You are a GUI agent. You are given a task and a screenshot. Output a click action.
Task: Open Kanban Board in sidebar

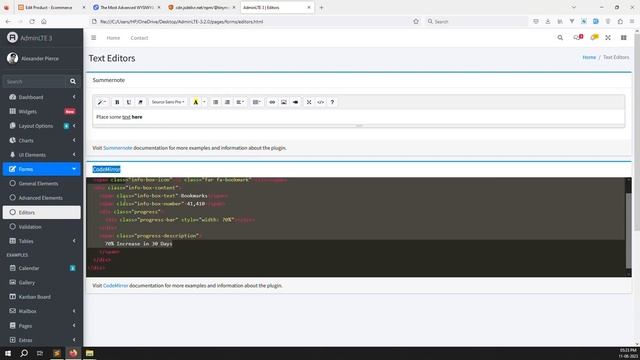pos(42,297)
